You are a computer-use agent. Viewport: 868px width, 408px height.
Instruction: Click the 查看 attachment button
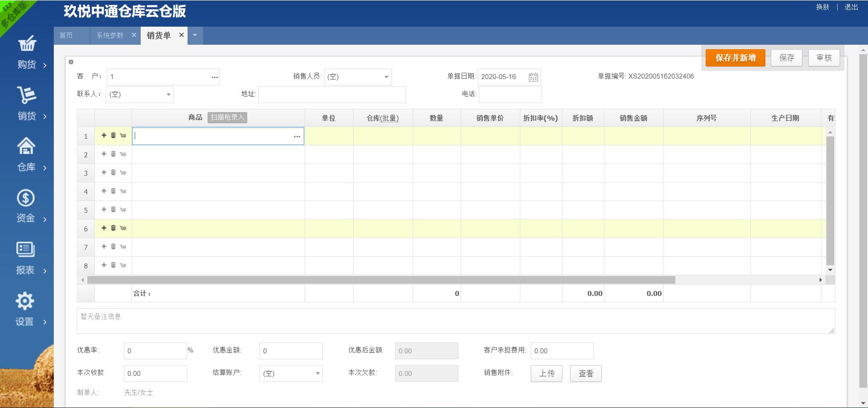[x=586, y=374]
